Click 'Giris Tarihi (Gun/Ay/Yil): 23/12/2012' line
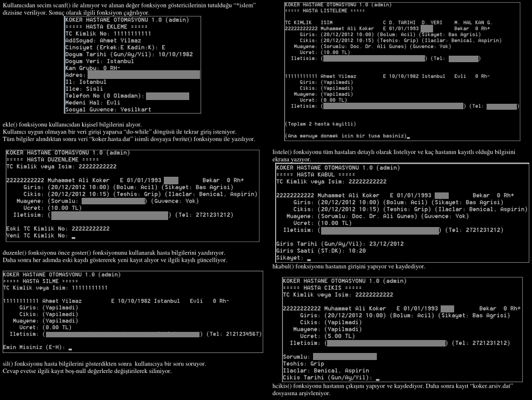The width and height of the screenshot is (532, 400). coord(340,244)
